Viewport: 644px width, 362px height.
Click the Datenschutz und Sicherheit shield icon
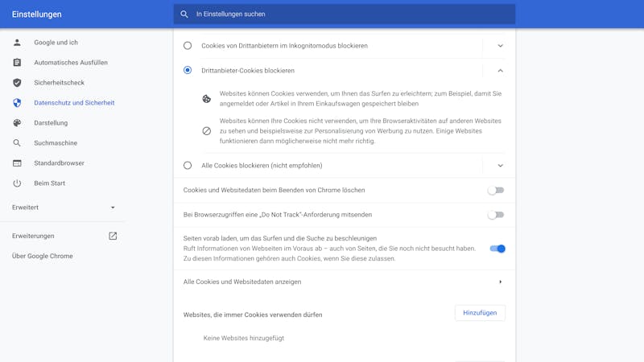point(17,103)
